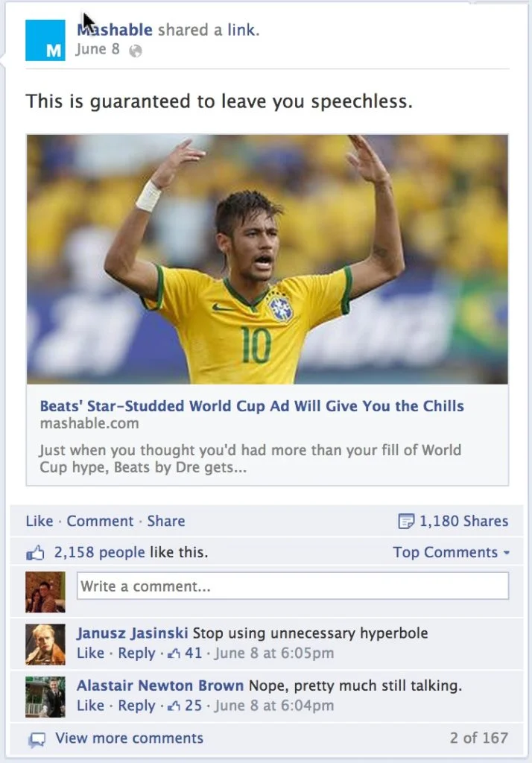Click the public globe icon beside June 8
Screen dimensions: 532x763
[x=136, y=51]
